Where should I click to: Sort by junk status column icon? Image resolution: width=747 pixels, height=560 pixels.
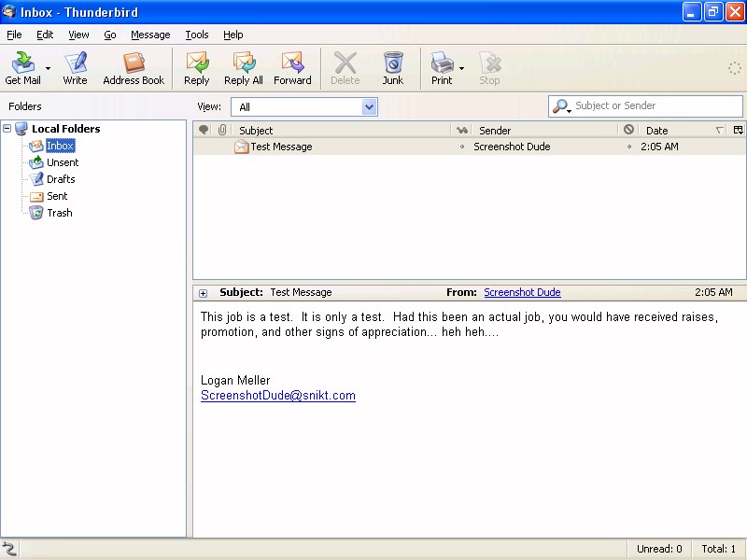pos(628,130)
